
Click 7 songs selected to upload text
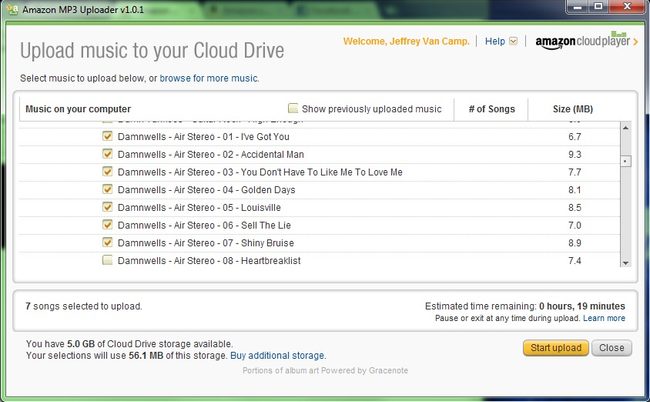tap(84, 306)
